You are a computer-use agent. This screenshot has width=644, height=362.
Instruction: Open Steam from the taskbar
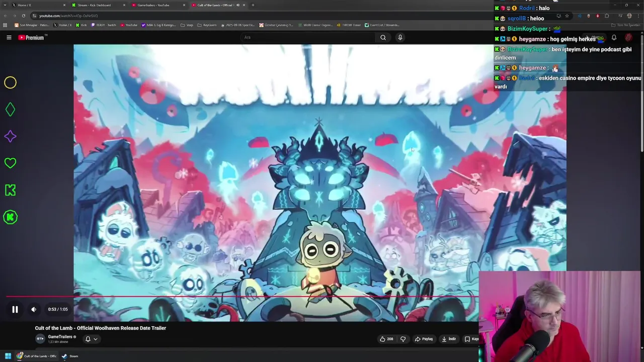(x=70, y=356)
